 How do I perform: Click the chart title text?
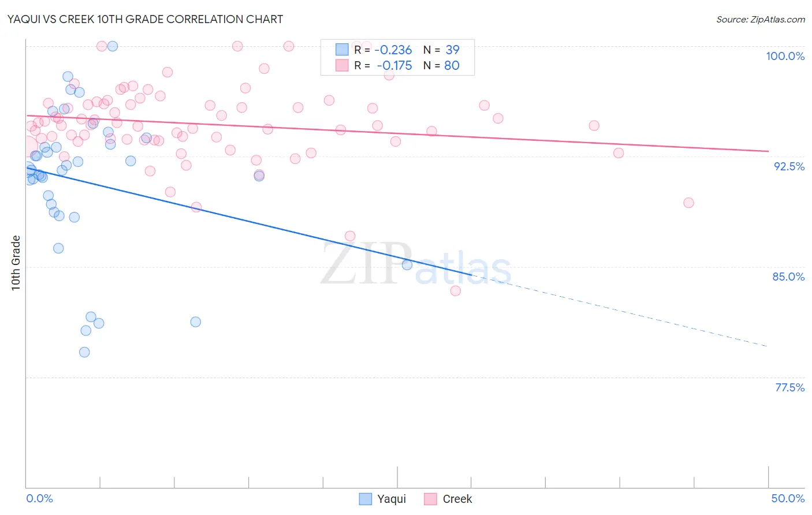point(145,19)
